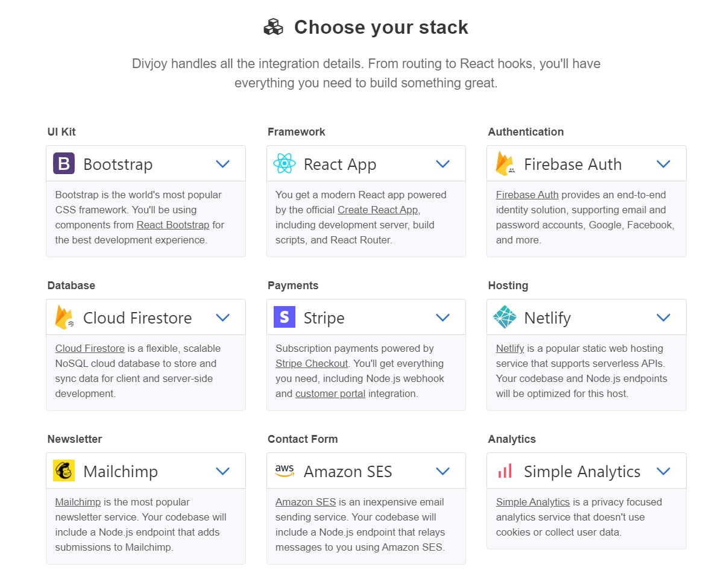Follow the React Bootstrap link
Image resolution: width=721 pixels, height=588 pixels.
tap(173, 225)
